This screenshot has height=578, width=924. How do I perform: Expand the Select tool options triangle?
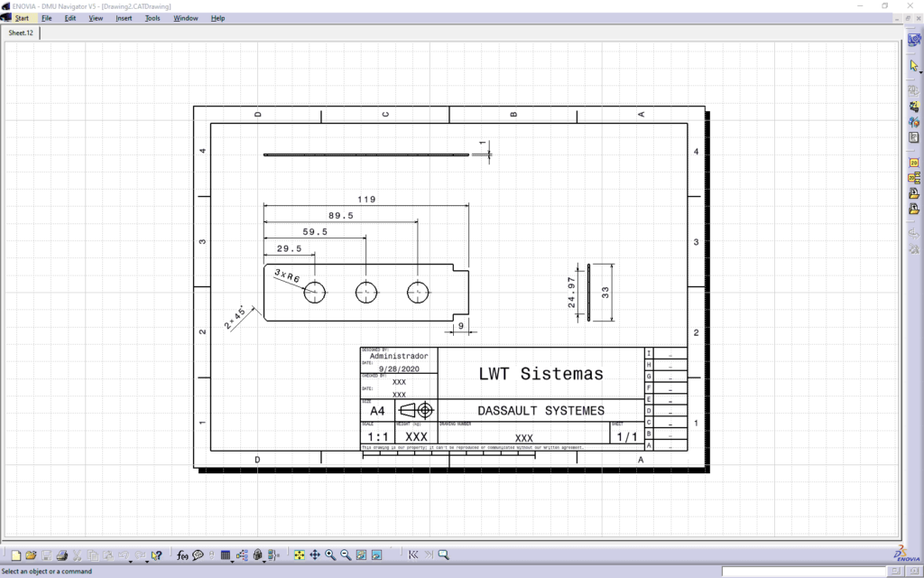tap(920, 72)
